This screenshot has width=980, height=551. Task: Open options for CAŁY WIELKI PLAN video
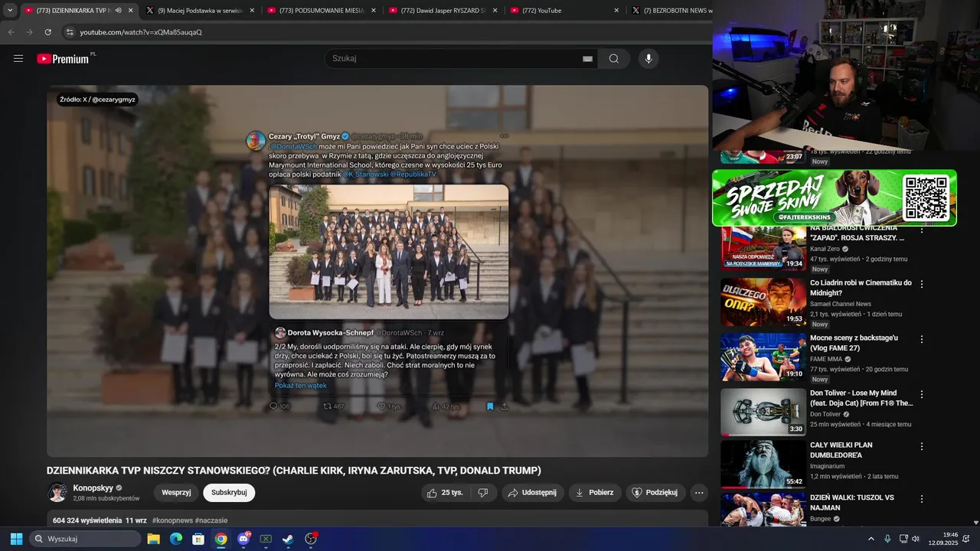coord(922,446)
